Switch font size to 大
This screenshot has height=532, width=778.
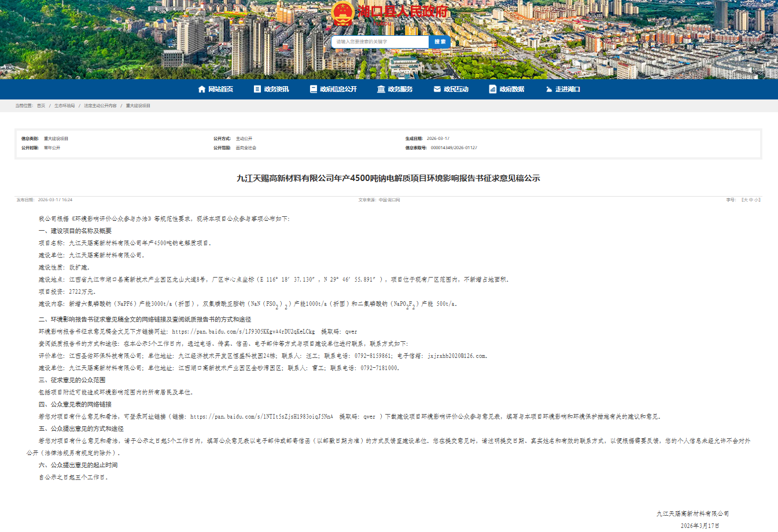point(747,199)
